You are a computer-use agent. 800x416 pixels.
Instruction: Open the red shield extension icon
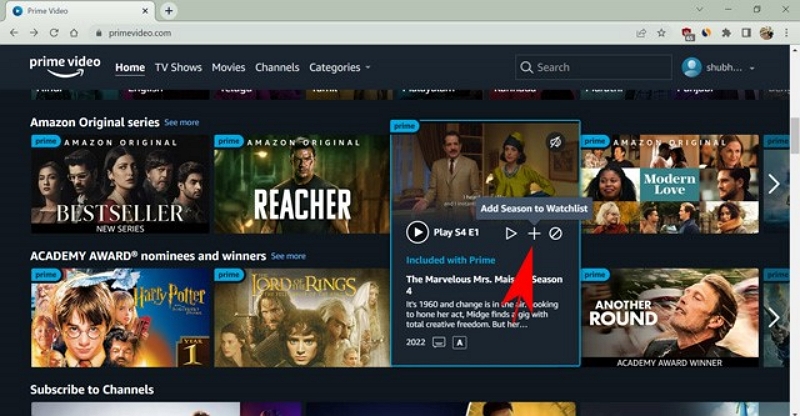click(687, 33)
